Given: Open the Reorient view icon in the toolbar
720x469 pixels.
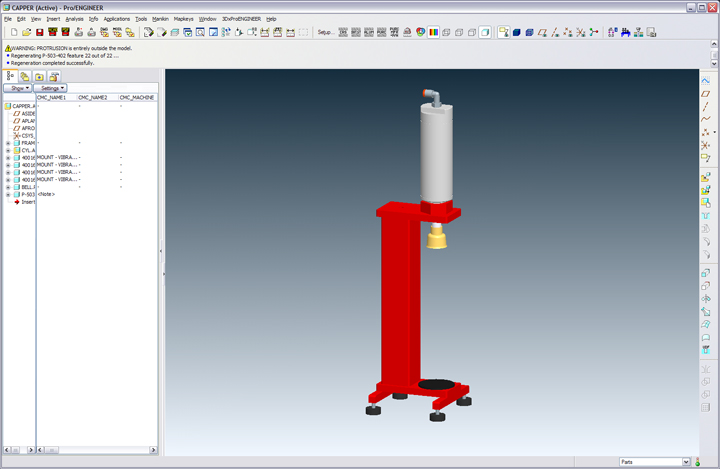Looking at the screenshot, I should (x=239, y=32).
